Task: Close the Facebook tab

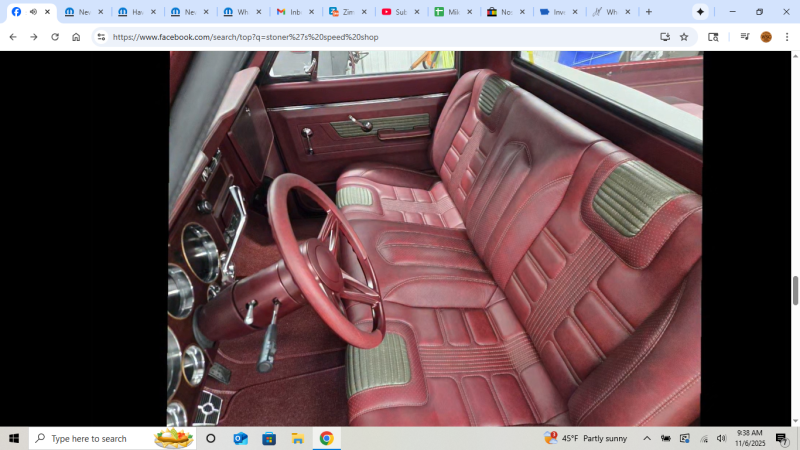Action: [x=47, y=12]
